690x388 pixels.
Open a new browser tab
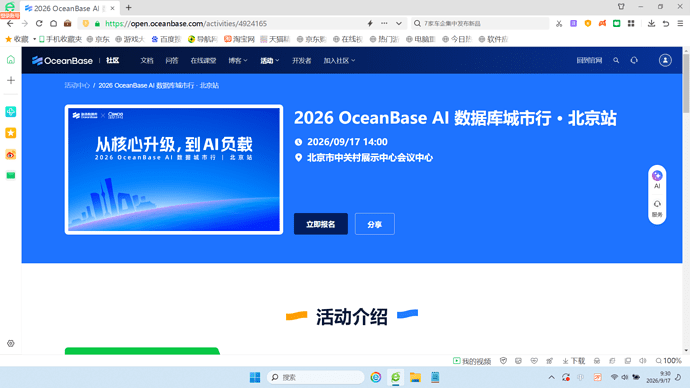(128, 7)
